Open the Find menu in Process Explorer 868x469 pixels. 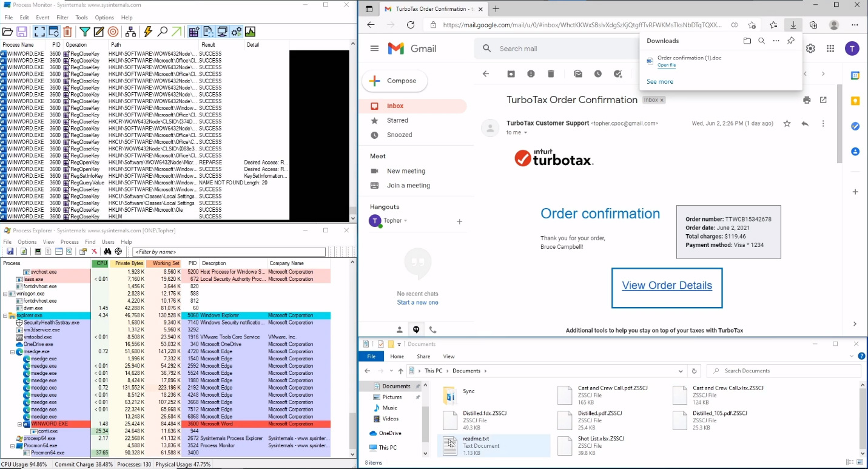pyautogui.click(x=90, y=241)
